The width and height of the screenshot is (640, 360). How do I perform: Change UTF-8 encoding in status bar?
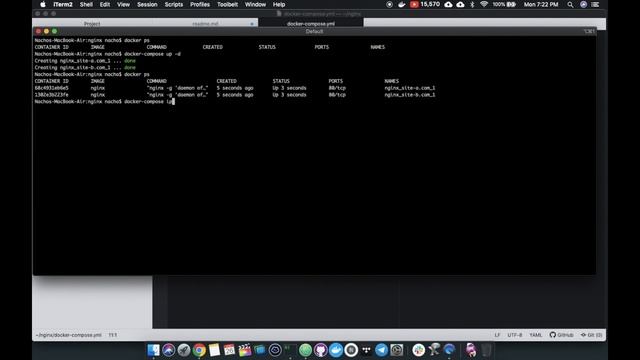pyautogui.click(x=515, y=335)
